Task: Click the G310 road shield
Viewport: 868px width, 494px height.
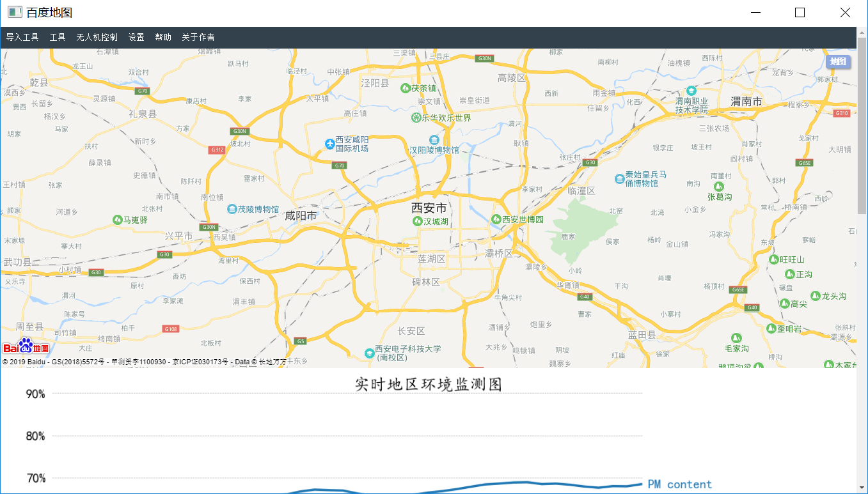Action: [x=842, y=113]
